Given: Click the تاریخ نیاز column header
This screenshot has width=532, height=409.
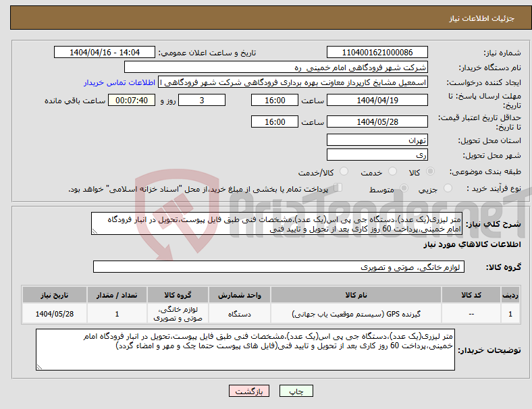Looking at the screenshot, I should pos(55,295).
